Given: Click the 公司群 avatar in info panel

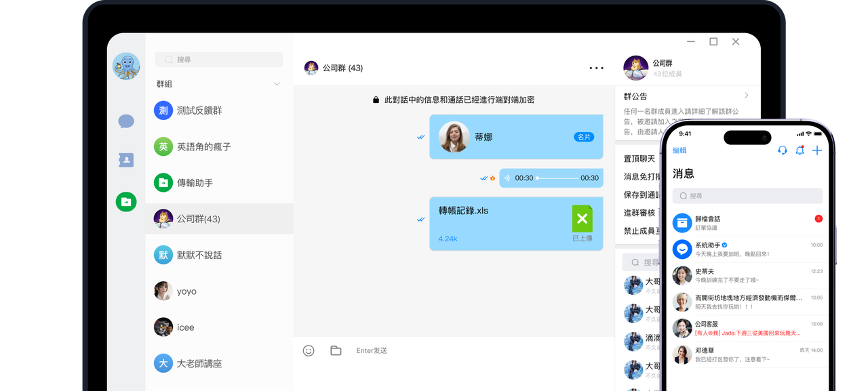Looking at the screenshot, I should tap(635, 68).
